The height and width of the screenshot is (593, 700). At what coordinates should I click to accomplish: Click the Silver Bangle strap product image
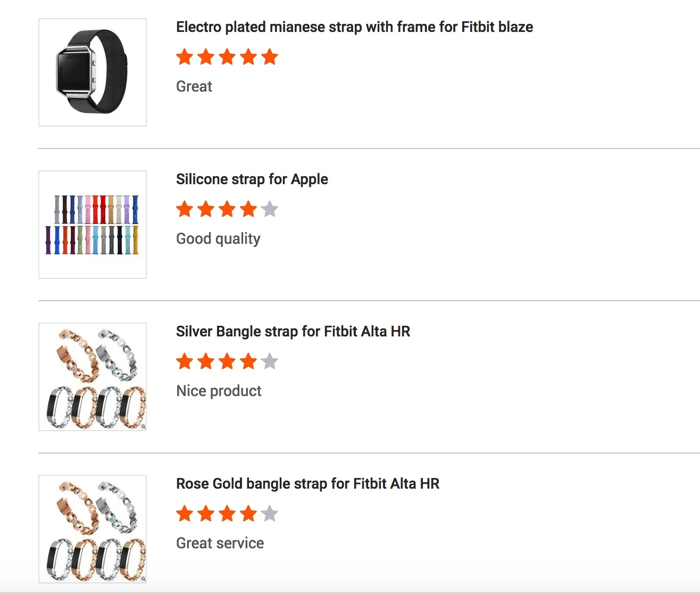coord(93,377)
